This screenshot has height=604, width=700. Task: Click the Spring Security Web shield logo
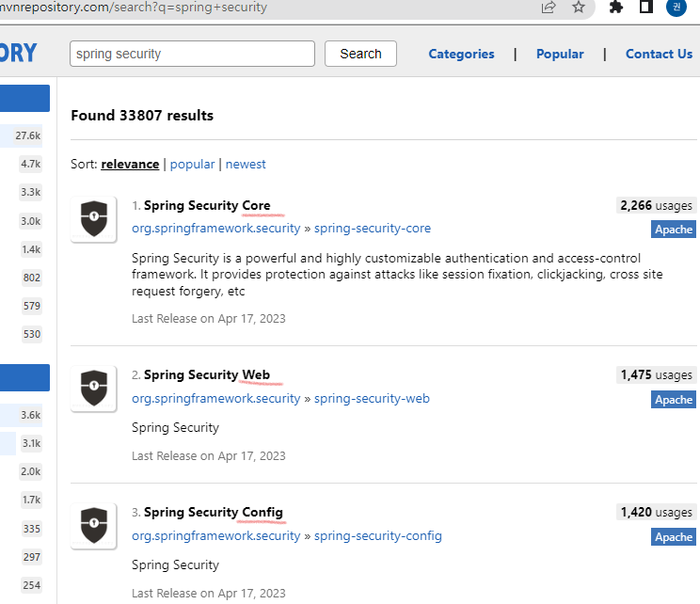point(94,389)
